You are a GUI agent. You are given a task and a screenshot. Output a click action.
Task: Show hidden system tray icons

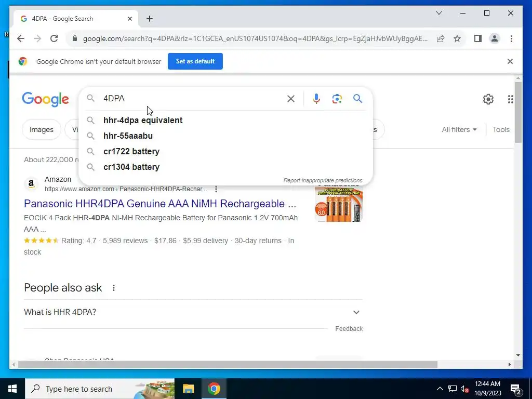pos(440,389)
